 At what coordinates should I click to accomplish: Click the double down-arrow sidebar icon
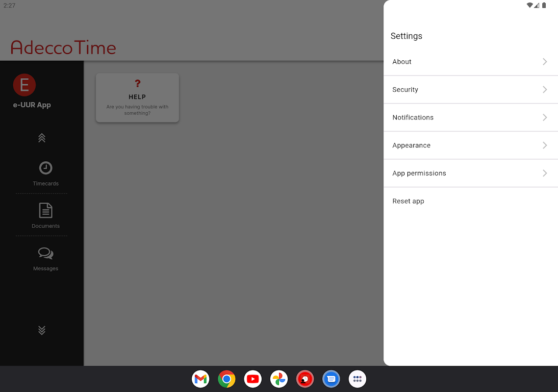pyautogui.click(x=42, y=330)
